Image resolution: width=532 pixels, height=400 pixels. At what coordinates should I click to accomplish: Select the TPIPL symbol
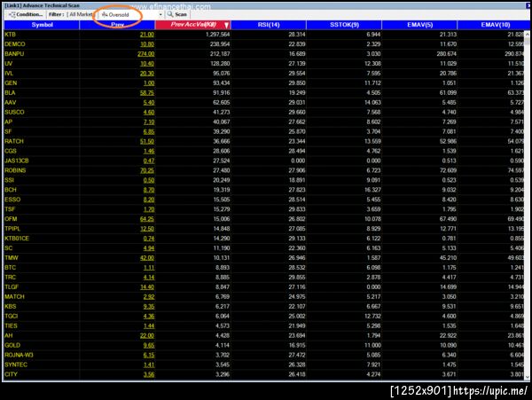(12, 229)
